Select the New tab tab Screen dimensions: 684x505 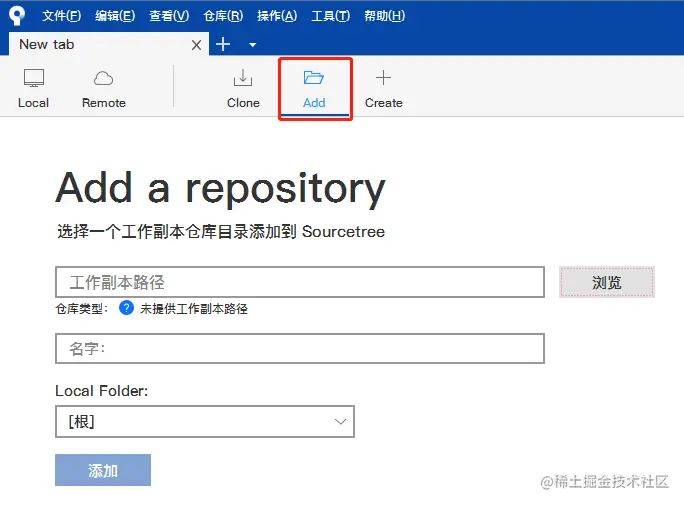click(x=109, y=44)
